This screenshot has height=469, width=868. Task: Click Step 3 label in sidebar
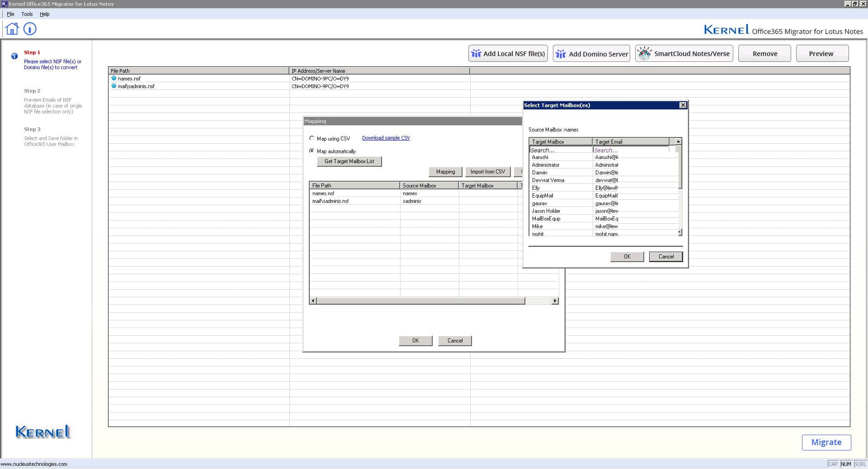tap(32, 129)
